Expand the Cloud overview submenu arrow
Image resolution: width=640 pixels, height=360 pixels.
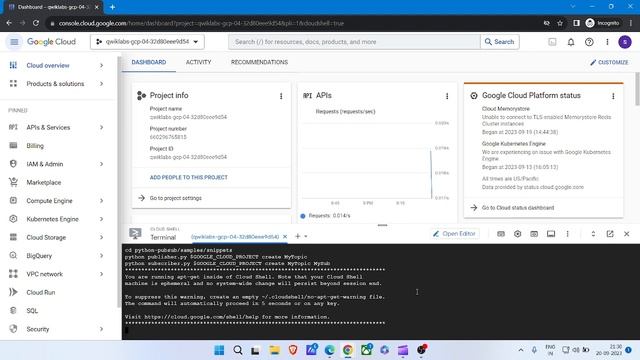101,65
